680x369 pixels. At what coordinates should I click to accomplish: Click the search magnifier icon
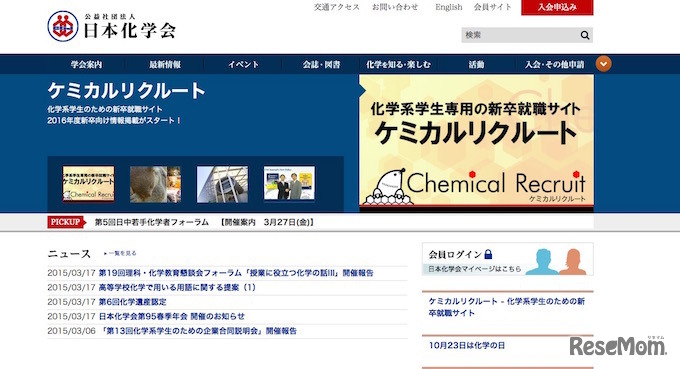click(x=585, y=35)
